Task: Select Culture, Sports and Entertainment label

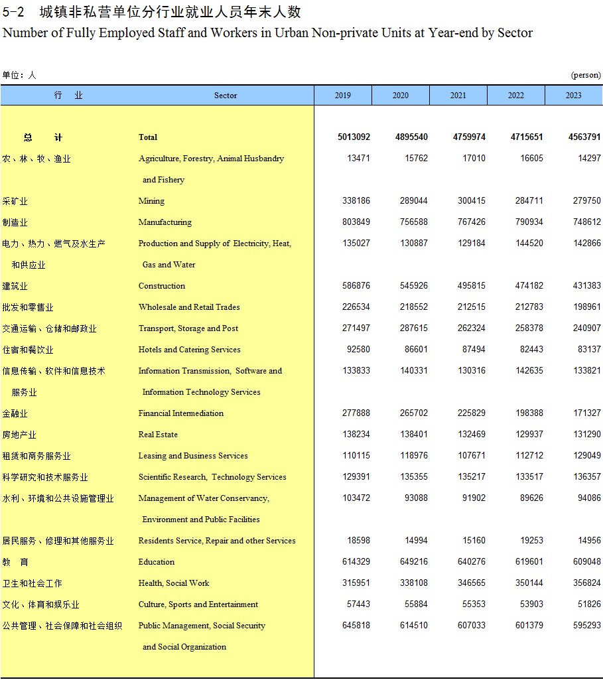Action: click(x=198, y=604)
